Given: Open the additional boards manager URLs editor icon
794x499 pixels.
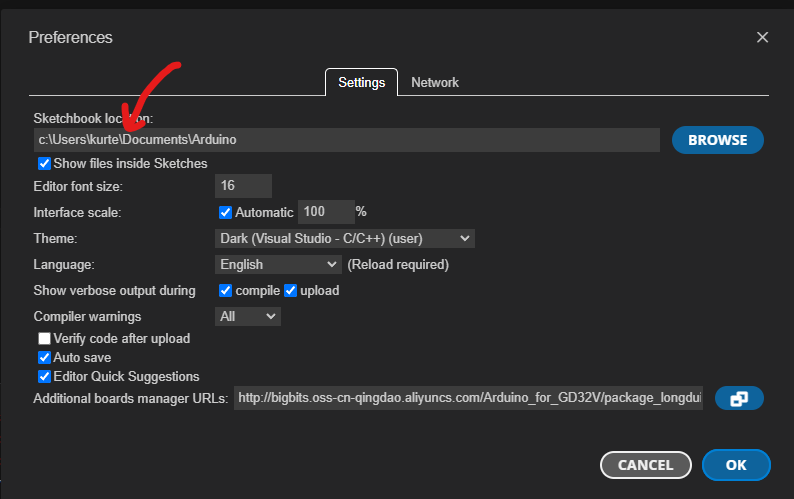Looking at the screenshot, I should (x=739, y=399).
